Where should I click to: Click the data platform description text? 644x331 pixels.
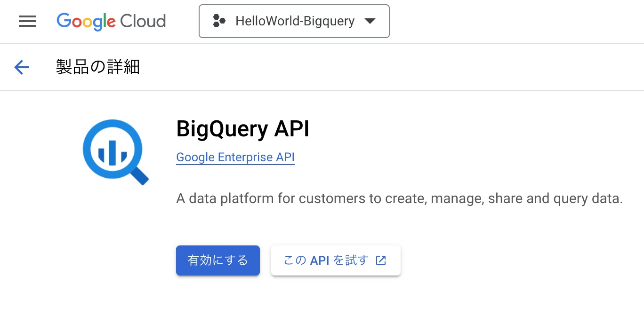click(399, 198)
